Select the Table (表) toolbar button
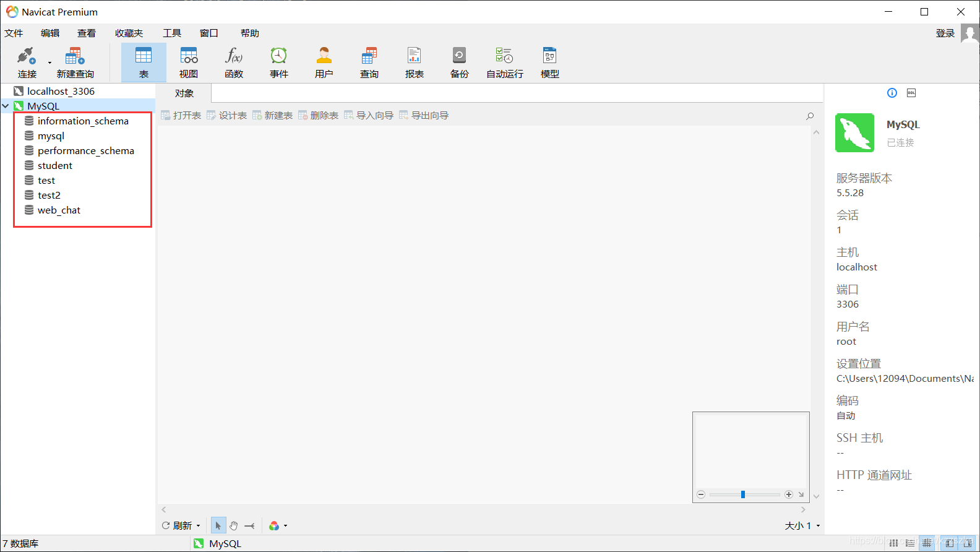Viewport: 980px width, 552px height. pos(144,63)
